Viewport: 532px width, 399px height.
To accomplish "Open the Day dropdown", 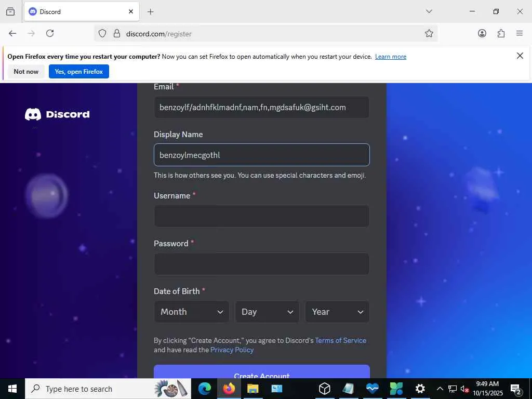I will tap(268, 312).
